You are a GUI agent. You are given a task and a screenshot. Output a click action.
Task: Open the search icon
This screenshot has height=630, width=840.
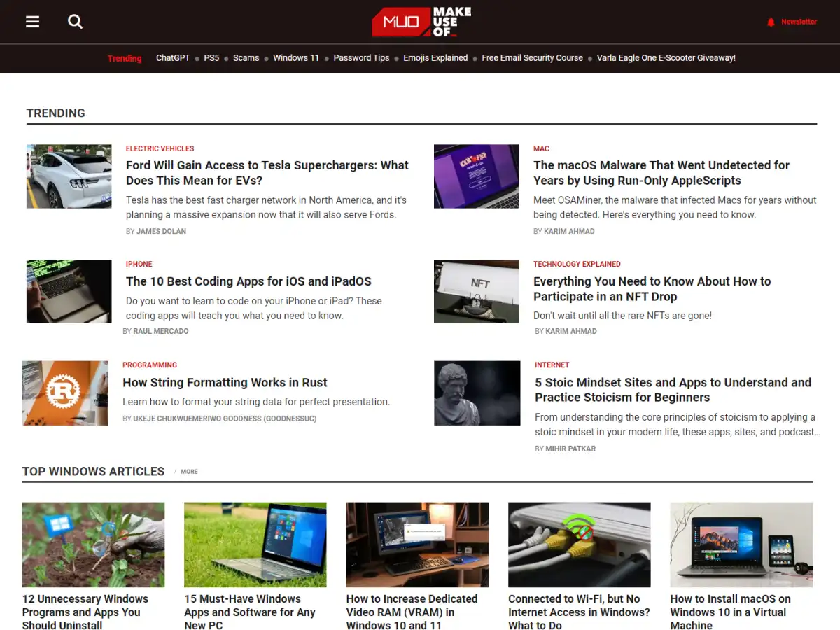(75, 22)
